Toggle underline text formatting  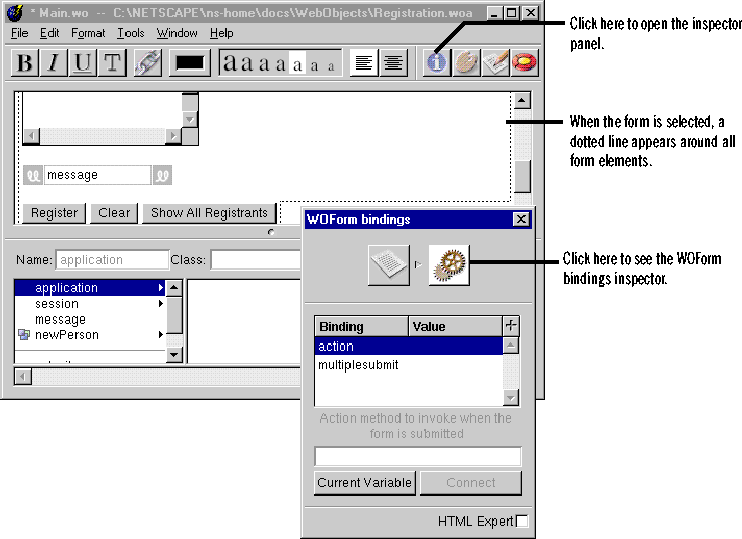point(82,63)
